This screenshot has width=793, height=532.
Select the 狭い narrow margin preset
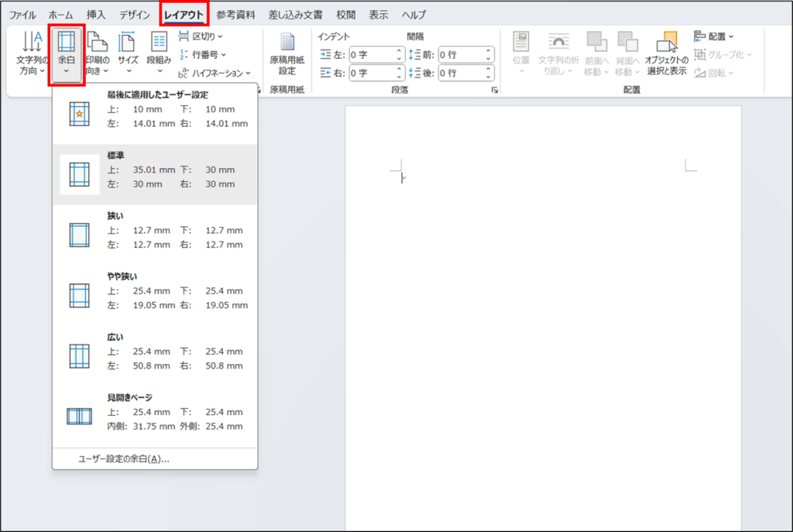click(155, 235)
